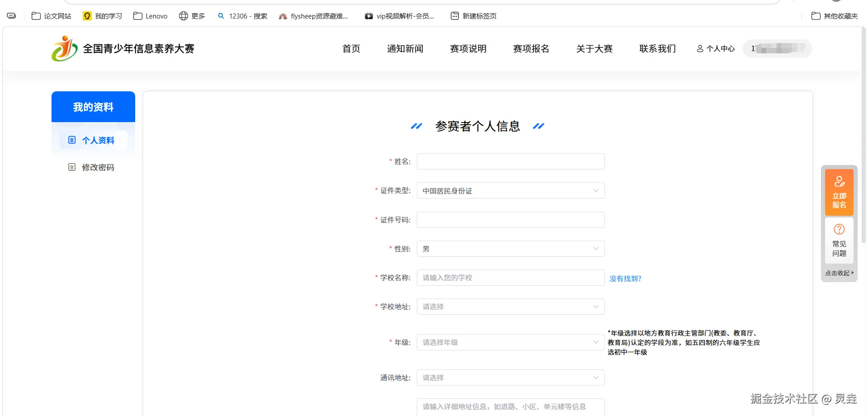
Task: Click the competition logo icon
Action: tap(65, 48)
